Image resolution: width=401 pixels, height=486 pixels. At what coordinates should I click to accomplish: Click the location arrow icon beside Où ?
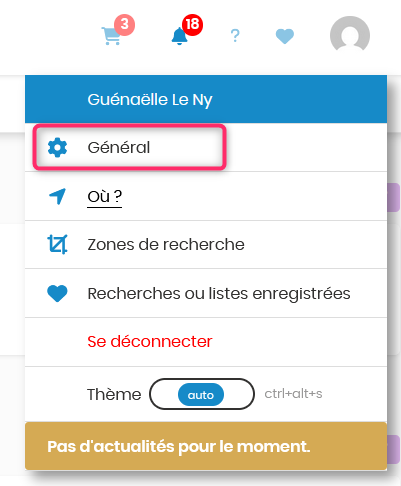tap(57, 196)
